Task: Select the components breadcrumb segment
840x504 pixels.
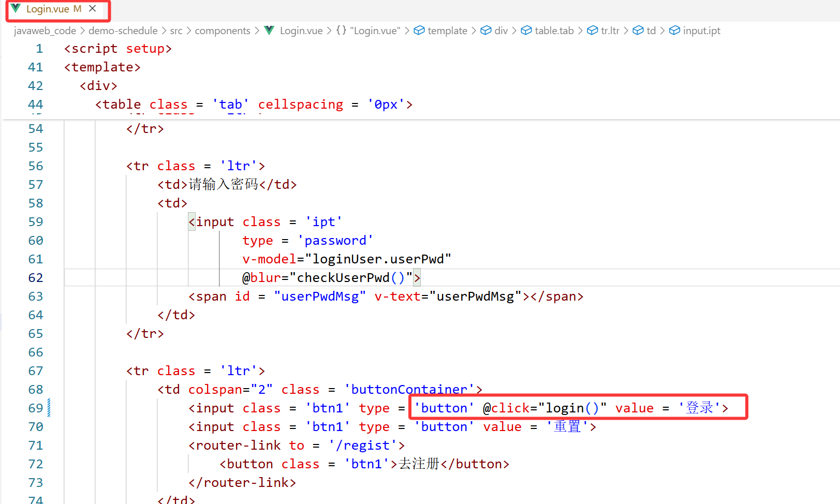Action: point(223,31)
